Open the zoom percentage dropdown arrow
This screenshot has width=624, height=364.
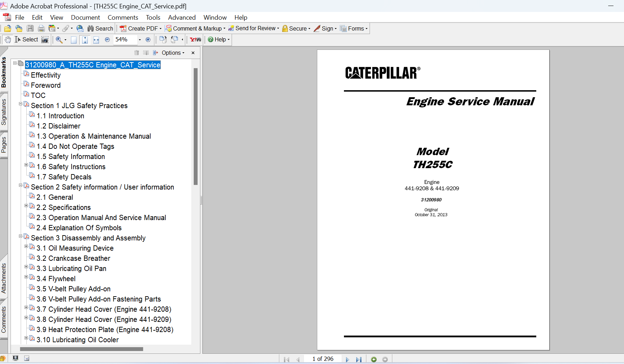point(140,40)
